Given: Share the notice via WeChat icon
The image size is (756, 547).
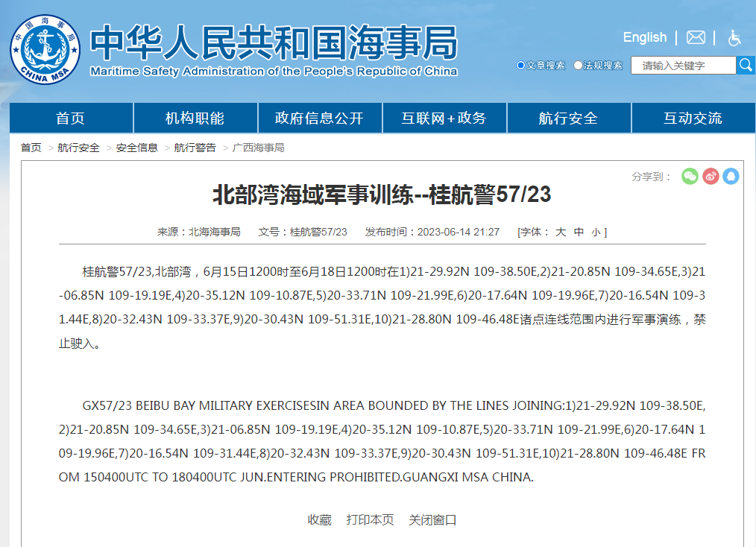Looking at the screenshot, I should 690,177.
